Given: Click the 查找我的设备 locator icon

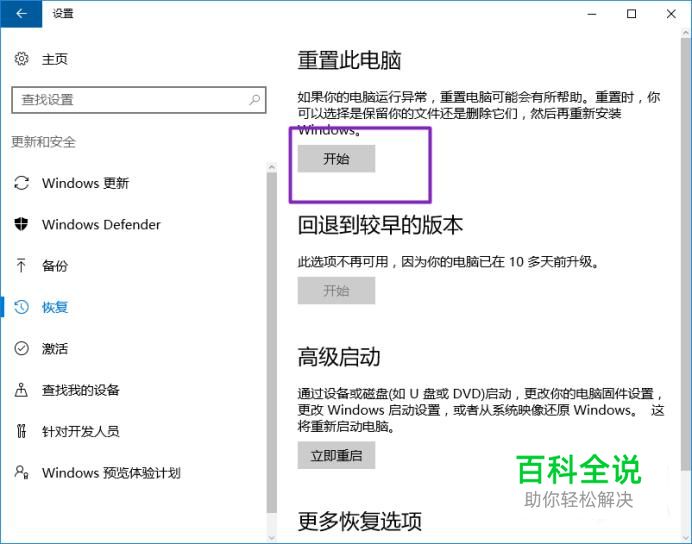Looking at the screenshot, I should 21,390.
